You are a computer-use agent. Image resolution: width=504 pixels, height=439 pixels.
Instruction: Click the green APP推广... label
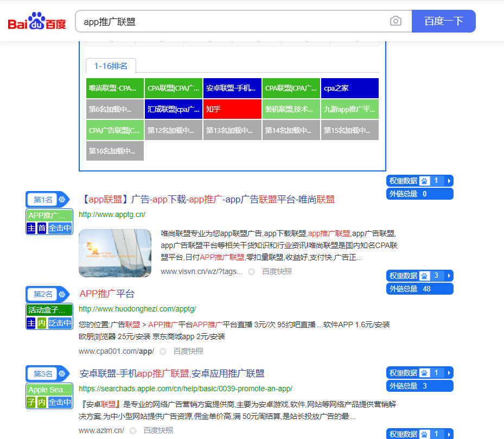(x=49, y=215)
